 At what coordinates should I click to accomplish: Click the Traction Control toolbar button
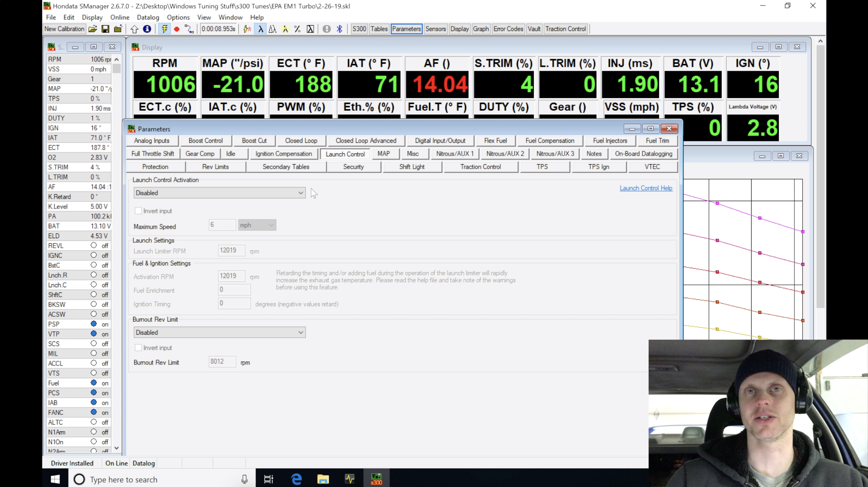(x=565, y=29)
